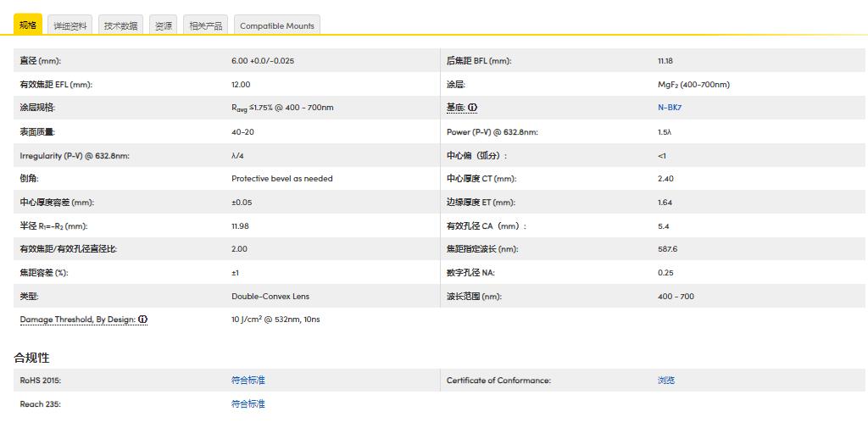Click design wavelength value 587.6
The image size is (868, 428).
[668, 249]
